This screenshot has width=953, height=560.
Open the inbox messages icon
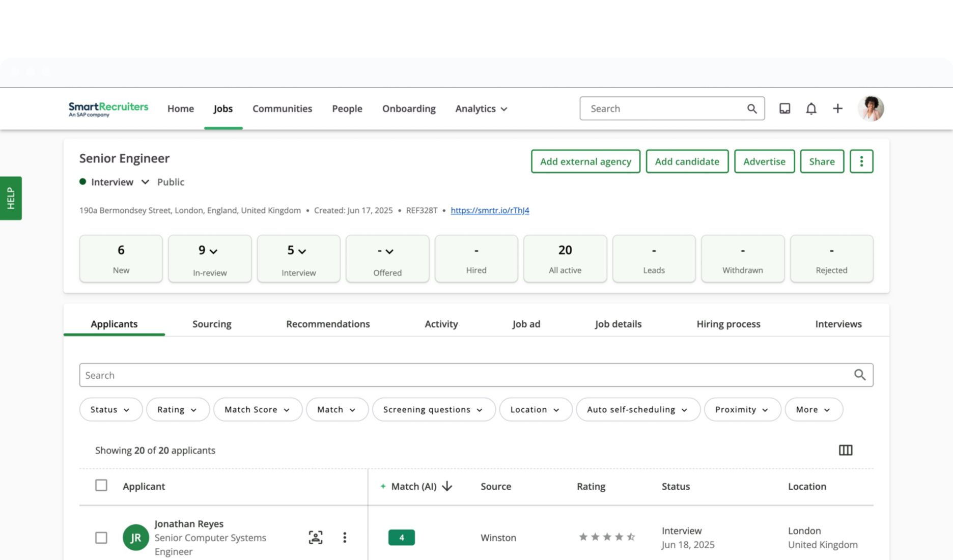click(784, 108)
